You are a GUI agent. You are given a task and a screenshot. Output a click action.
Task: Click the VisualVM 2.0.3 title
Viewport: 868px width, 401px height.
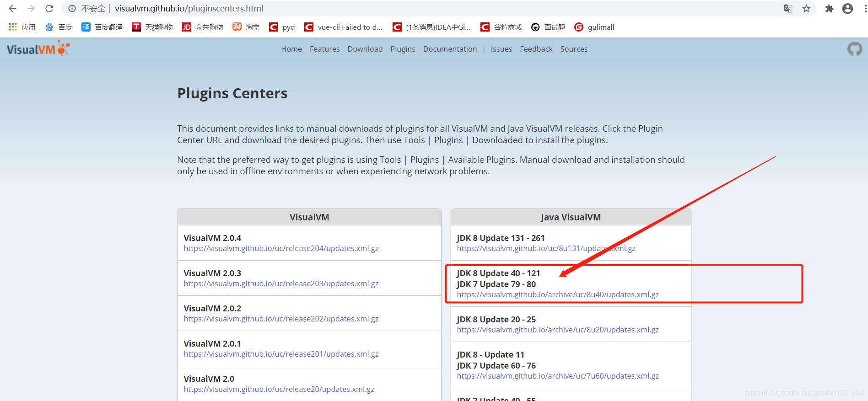[x=212, y=273]
